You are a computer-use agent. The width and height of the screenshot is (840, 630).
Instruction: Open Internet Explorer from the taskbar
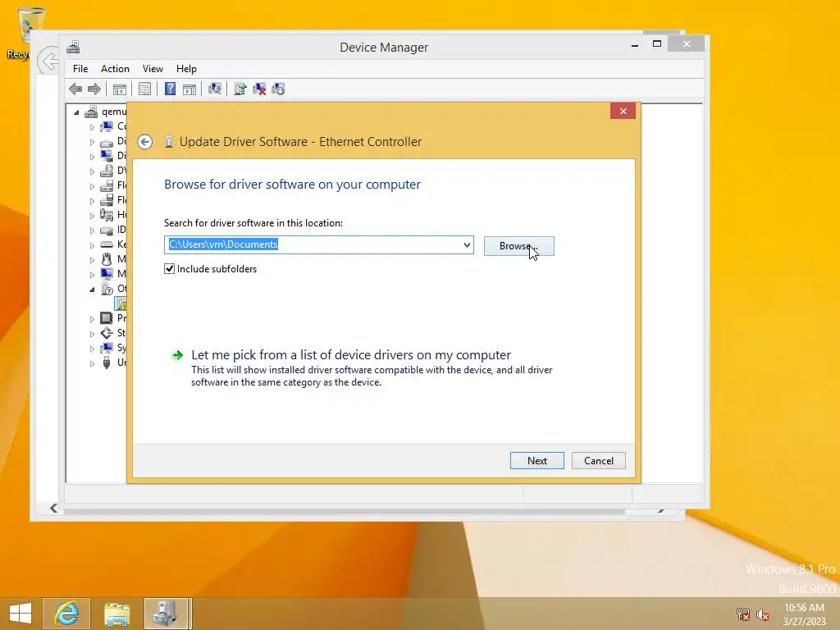(66, 614)
